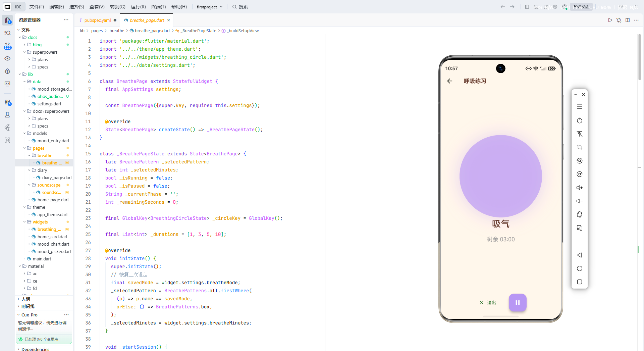Click 已处理 0/0 个变更点 status bar
644x351 pixels.
[x=44, y=339]
